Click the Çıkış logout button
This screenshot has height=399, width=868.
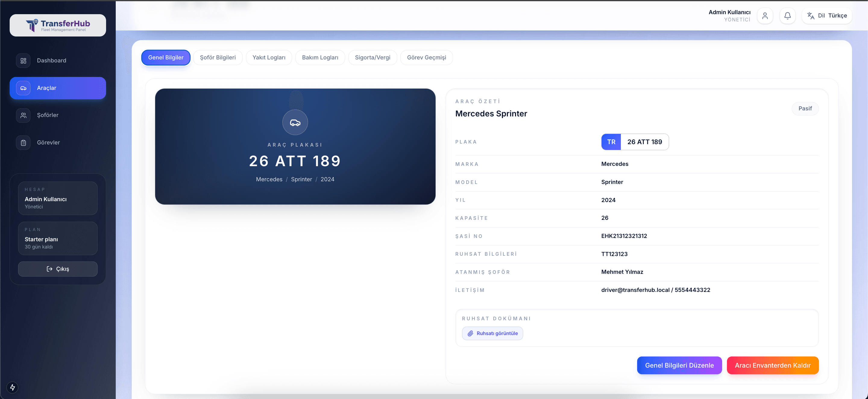coord(58,269)
